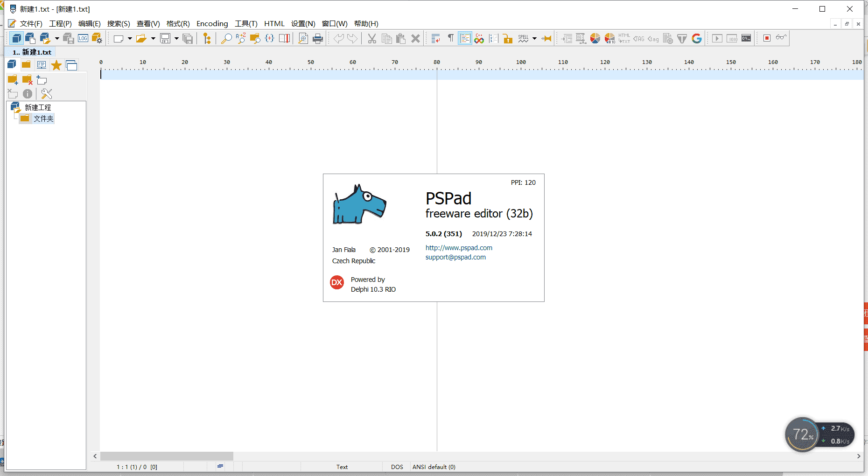Remove folder from project icon

tap(28, 80)
